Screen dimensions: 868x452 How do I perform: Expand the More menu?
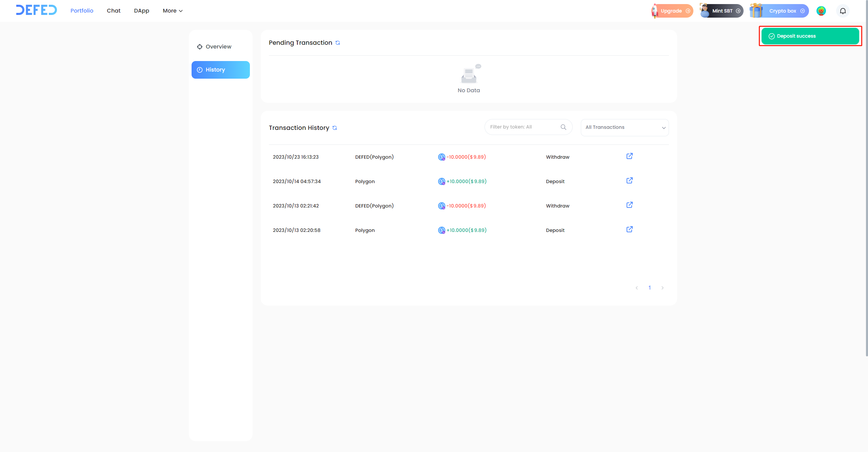point(173,11)
